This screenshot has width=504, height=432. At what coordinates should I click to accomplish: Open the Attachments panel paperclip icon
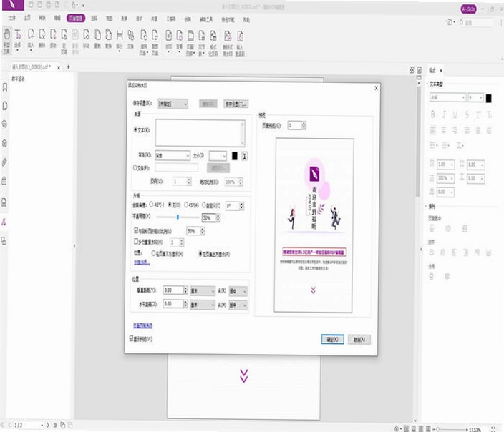(4, 162)
